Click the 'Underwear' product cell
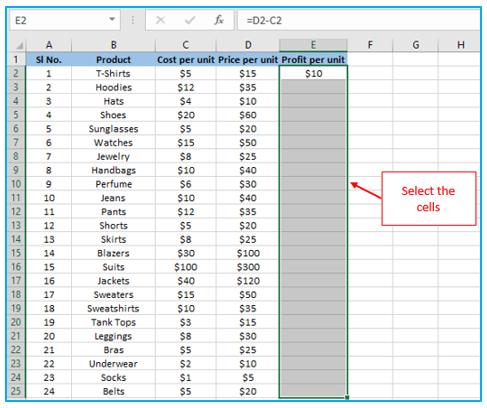Image resolution: width=487 pixels, height=408 pixels. (x=113, y=364)
